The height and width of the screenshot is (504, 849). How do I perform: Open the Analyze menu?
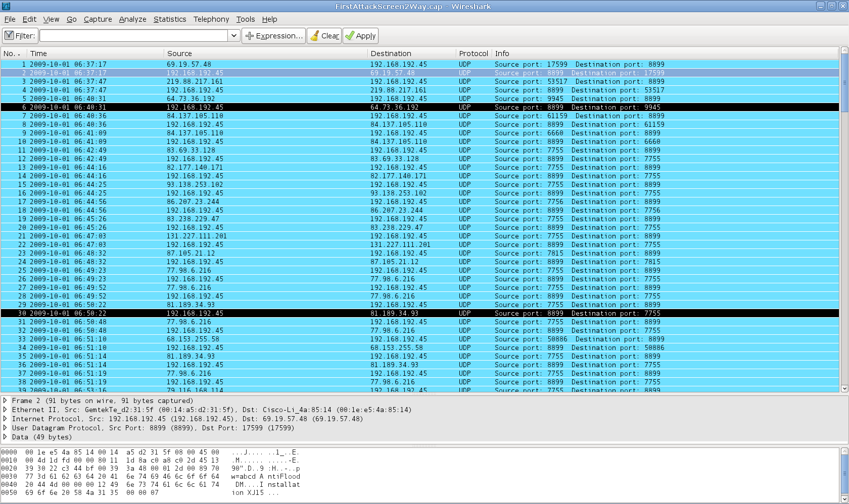tap(132, 19)
